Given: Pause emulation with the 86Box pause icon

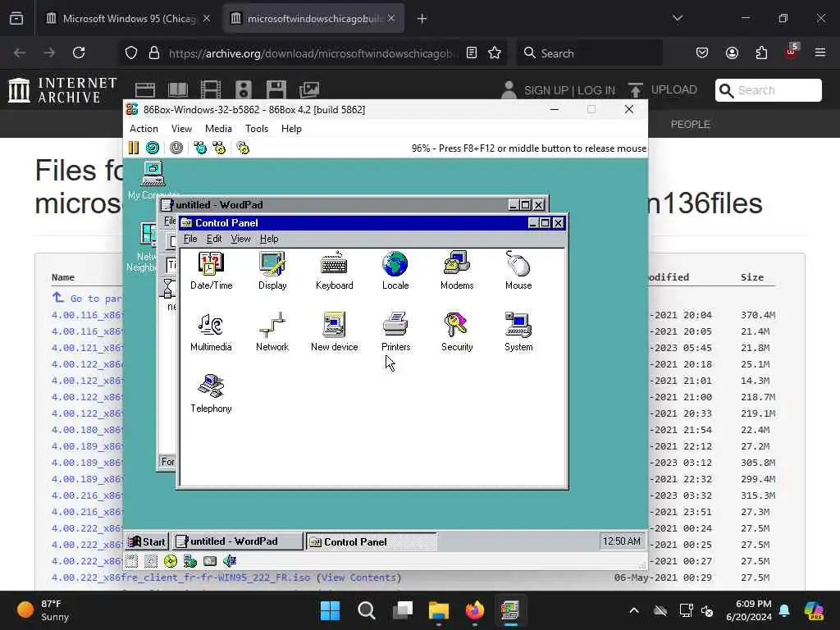Looking at the screenshot, I should [134, 148].
